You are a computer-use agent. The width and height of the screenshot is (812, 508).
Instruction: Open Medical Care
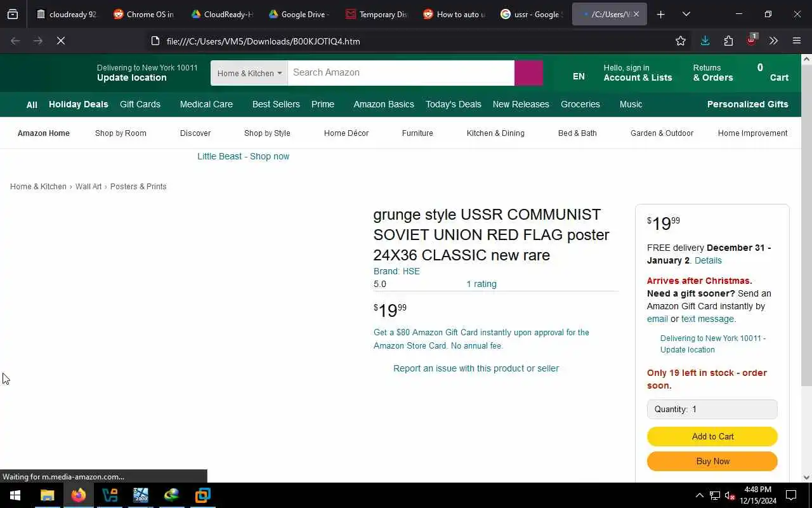tap(206, 104)
